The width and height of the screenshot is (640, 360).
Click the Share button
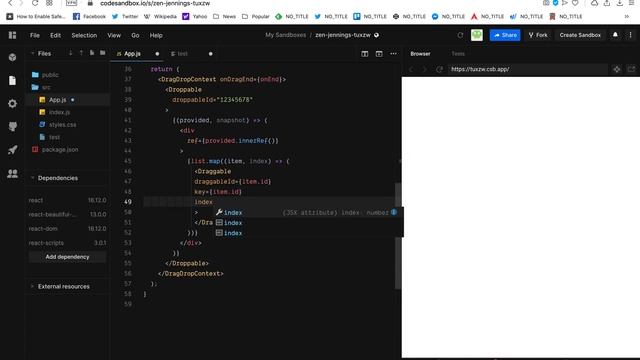pos(505,35)
